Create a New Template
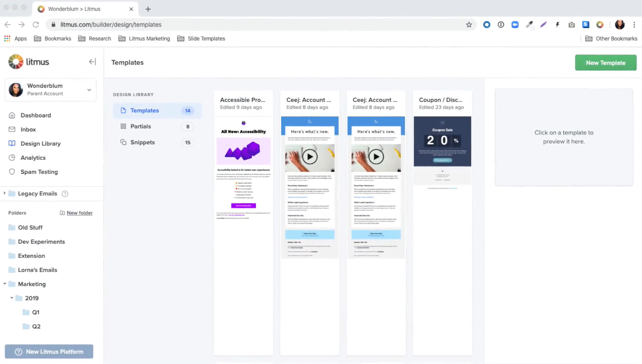Viewport: 642px width, 364px height. [606, 63]
